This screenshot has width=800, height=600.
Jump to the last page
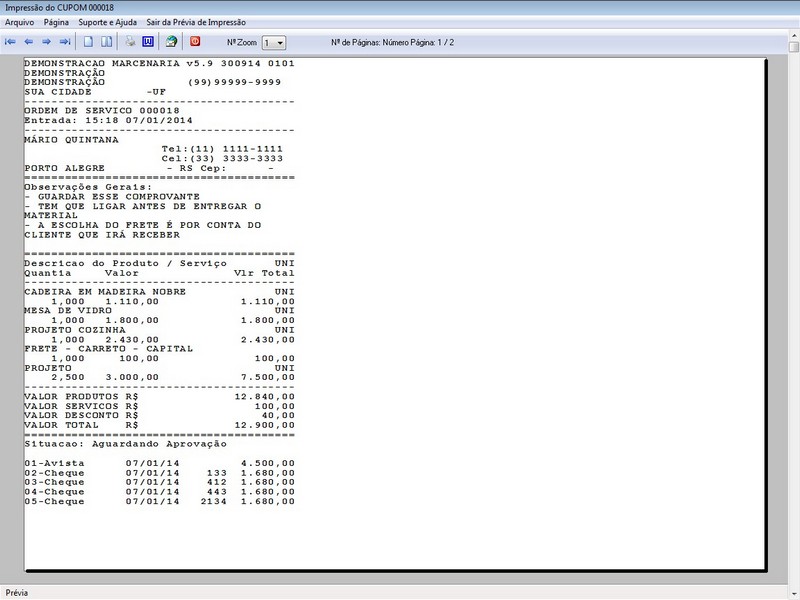(65, 41)
